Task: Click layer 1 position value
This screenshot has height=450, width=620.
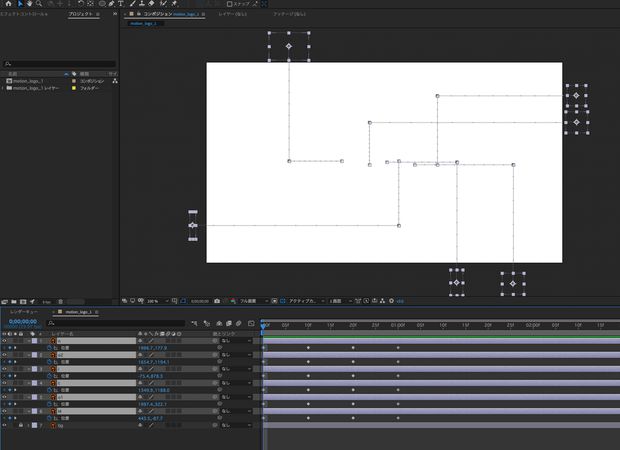Action: (152, 348)
